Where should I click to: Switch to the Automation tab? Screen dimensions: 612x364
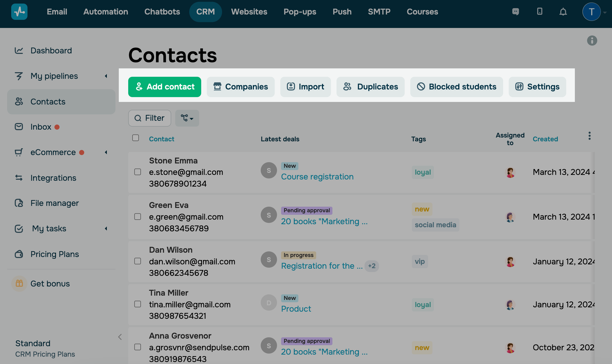click(106, 12)
